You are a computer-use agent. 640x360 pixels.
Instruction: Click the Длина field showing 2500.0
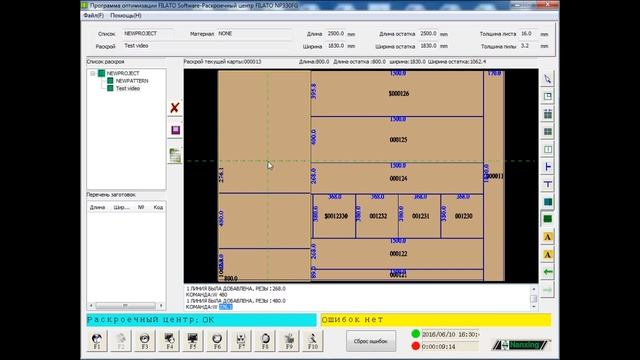(336, 33)
